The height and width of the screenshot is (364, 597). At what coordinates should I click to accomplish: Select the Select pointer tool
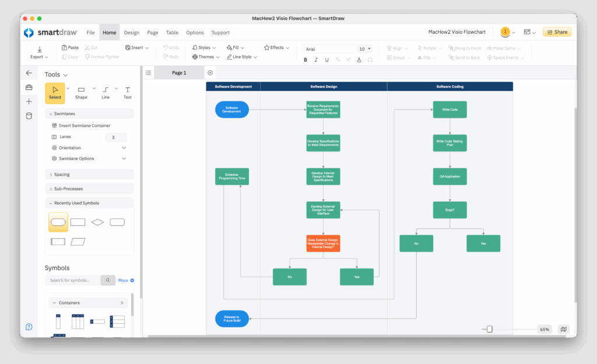[55, 93]
